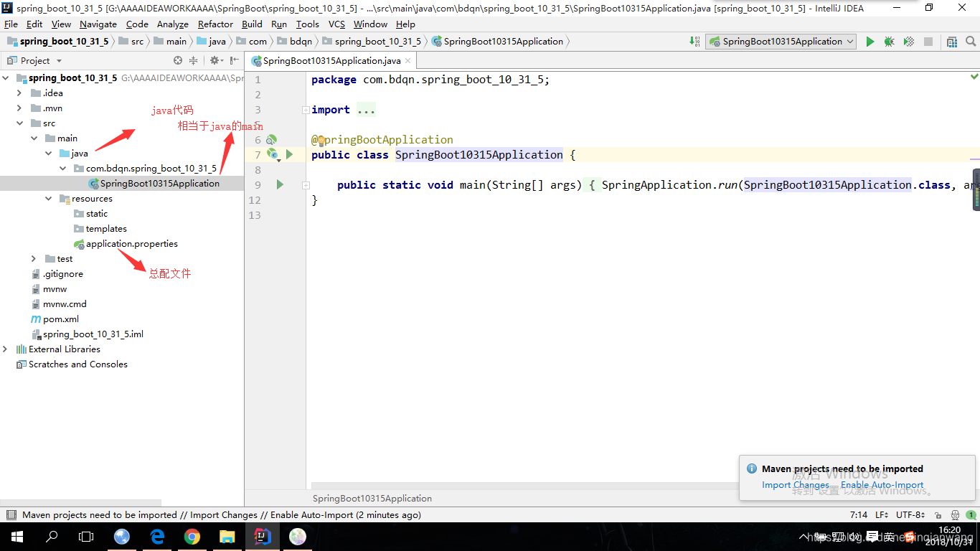This screenshot has width=980, height=551.
Task: Click the cursor position 7:14 indicator
Action: click(859, 515)
